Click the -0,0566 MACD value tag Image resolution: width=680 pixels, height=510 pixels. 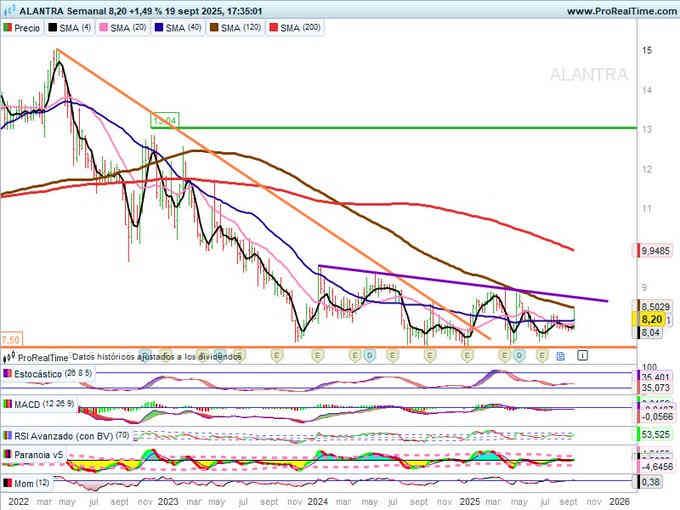[656, 417]
